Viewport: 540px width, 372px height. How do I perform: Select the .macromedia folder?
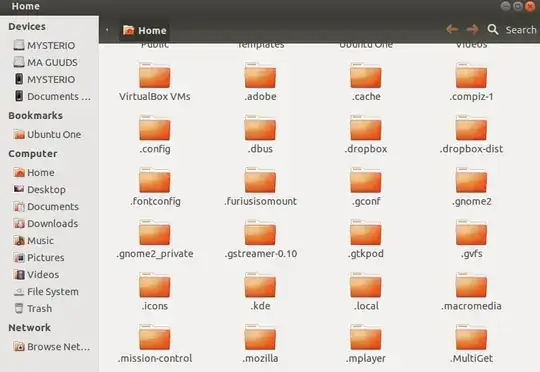tap(471, 292)
